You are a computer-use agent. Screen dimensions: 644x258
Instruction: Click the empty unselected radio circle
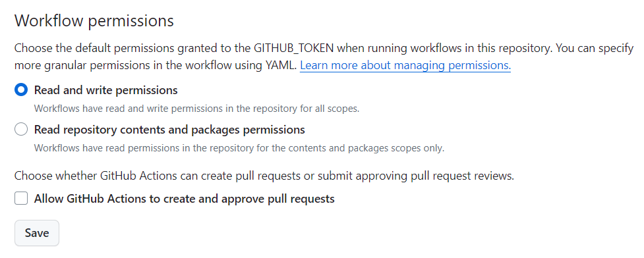(x=21, y=130)
